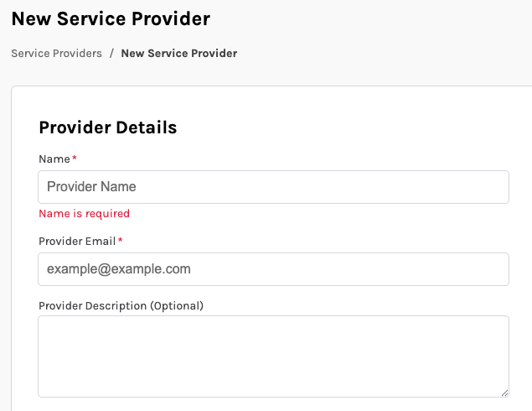Click the breadcrumb slash separator

coord(111,53)
